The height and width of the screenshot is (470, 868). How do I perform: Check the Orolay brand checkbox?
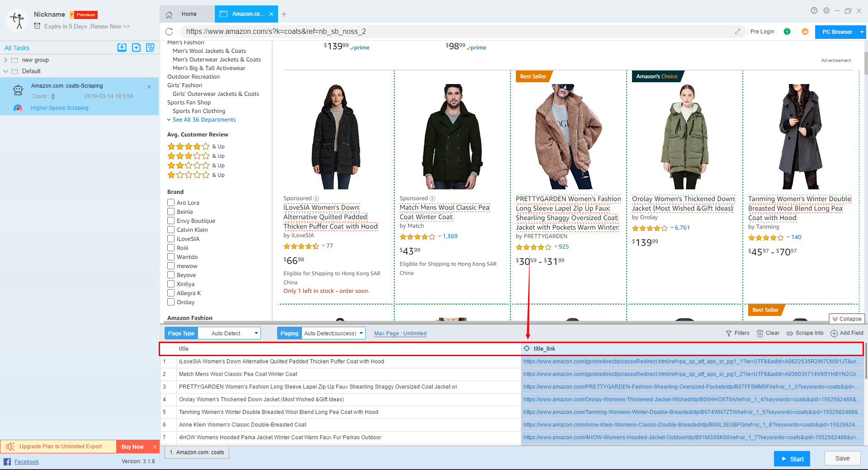[171, 302]
